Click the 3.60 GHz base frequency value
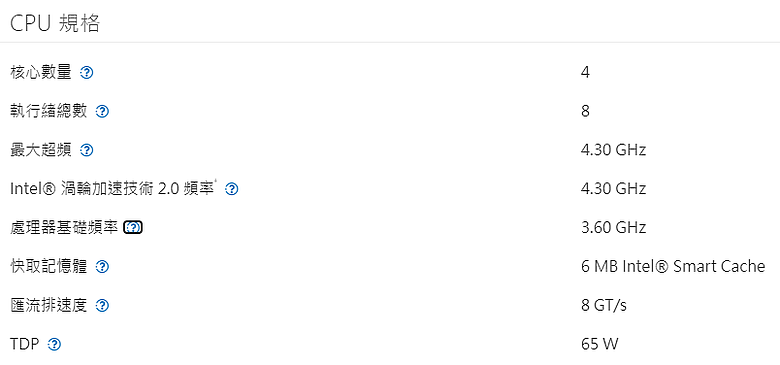The image size is (780, 365). [x=613, y=228]
